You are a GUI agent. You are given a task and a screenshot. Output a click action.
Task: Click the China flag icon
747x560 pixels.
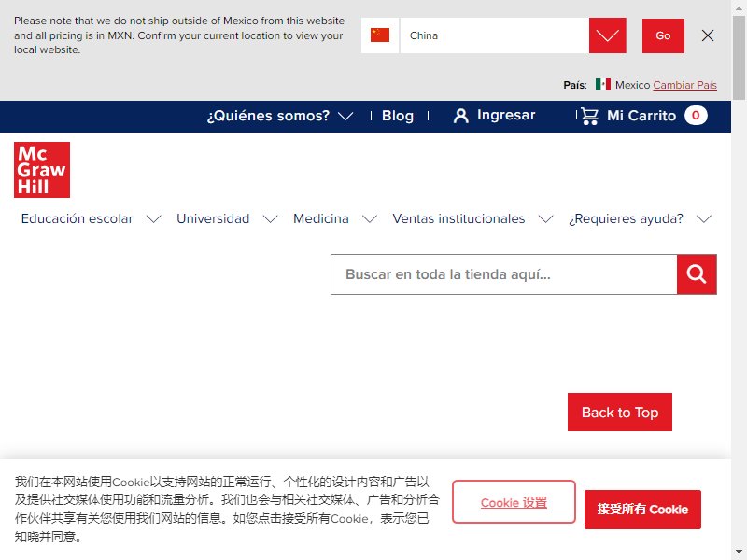pyautogui.click(x=380, y=35)
